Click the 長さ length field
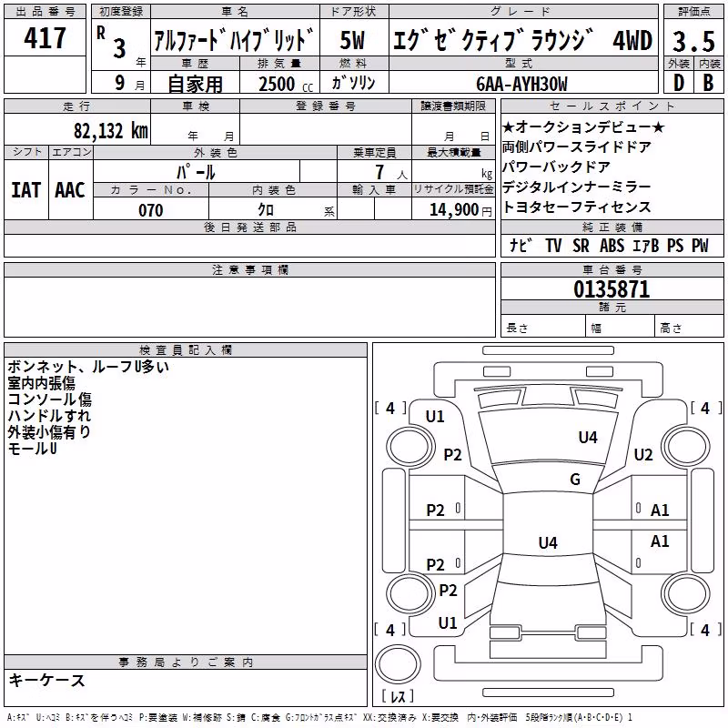This screenshot has height=728, width=728. point(543,328)
